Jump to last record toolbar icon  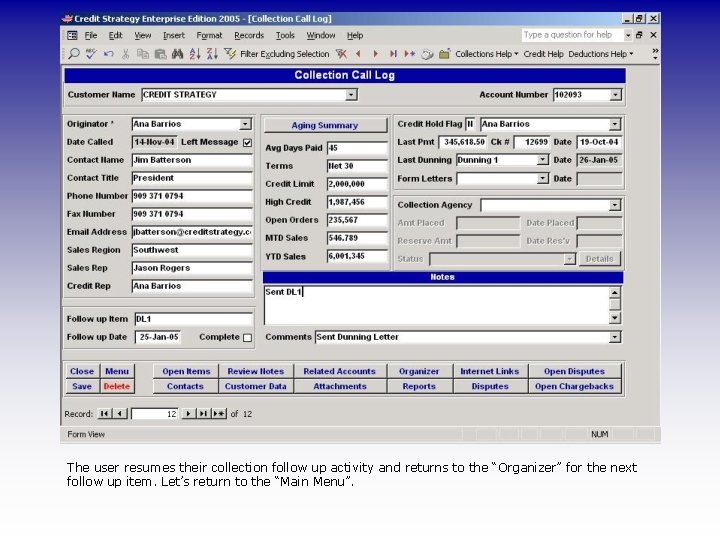point(393,54)
